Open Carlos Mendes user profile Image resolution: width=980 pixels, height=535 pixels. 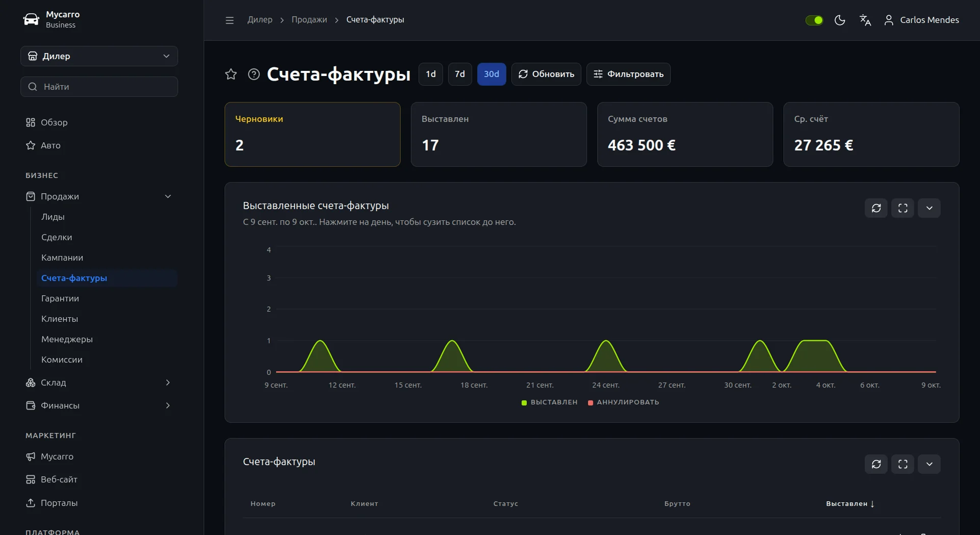tap(921, 20)
